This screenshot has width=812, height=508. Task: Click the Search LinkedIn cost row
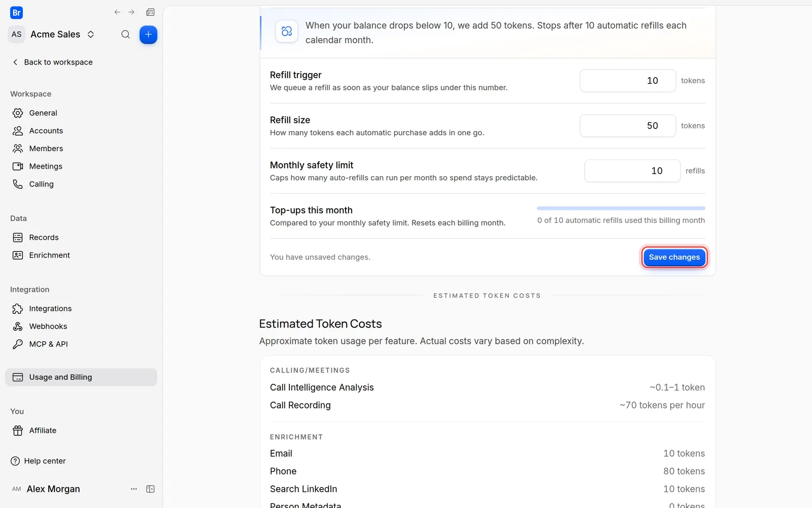[487, 489]
